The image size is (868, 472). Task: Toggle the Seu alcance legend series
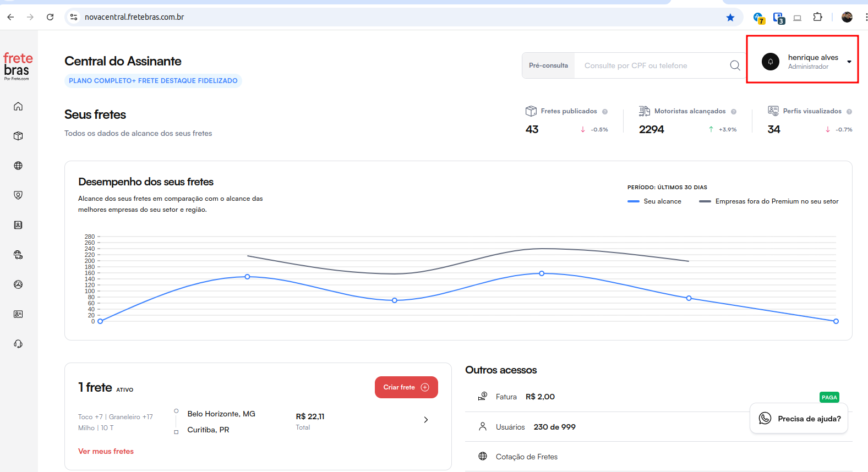tap(655, 201)
